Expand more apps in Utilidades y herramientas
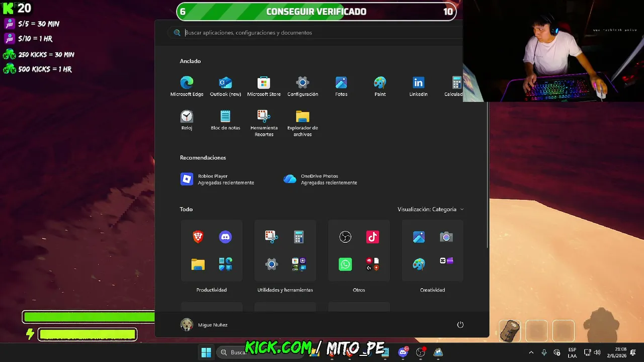 pos(299,264)
